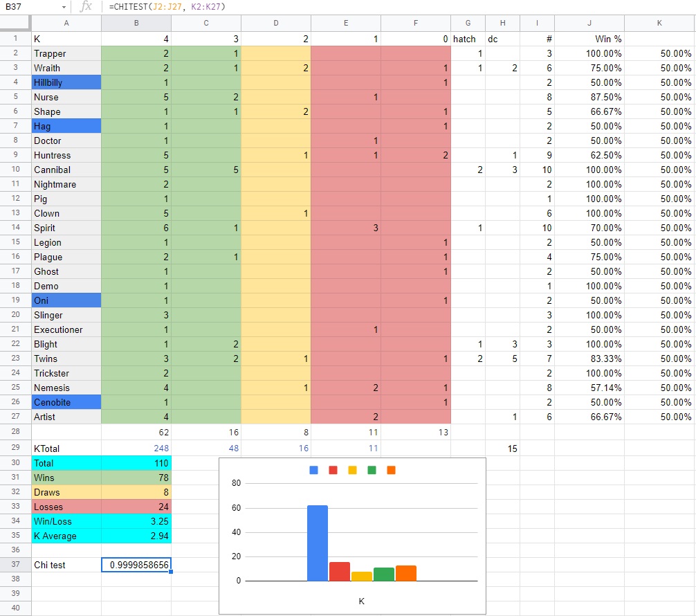
Task: Click the blue legend swatch in chart
Action: pos(313,470)
